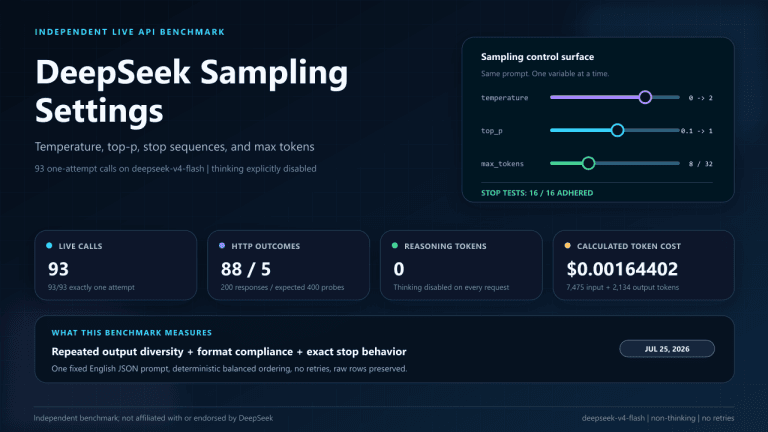768x432 pixels.
Task: Click the Reasoning Tokens value '0'
Action: tap(399, 269)
